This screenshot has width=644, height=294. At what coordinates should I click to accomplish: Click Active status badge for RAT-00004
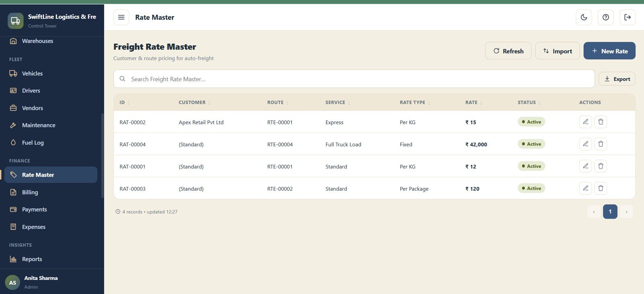(531, 144)
